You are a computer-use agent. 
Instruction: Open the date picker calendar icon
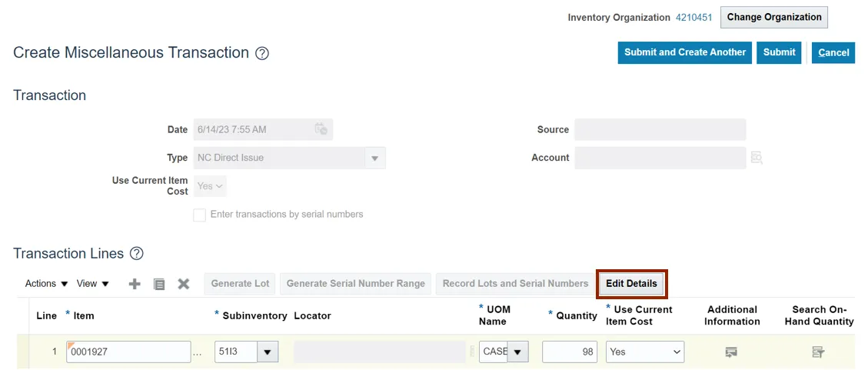point(321,129)
